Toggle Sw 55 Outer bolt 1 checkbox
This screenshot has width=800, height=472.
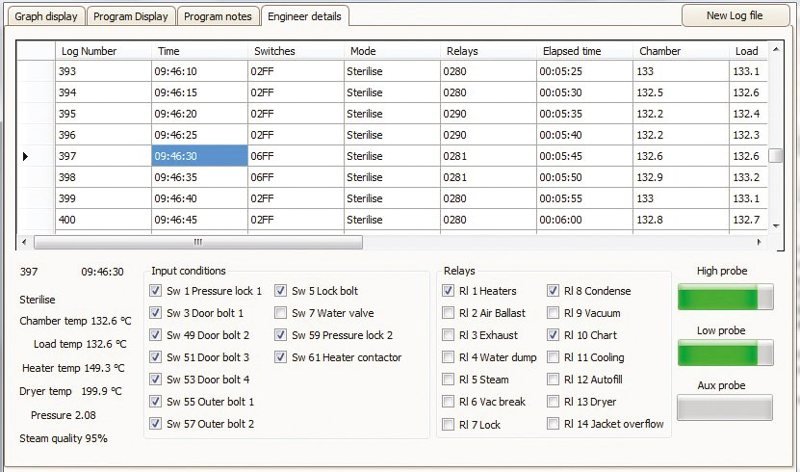click(156, 402)
